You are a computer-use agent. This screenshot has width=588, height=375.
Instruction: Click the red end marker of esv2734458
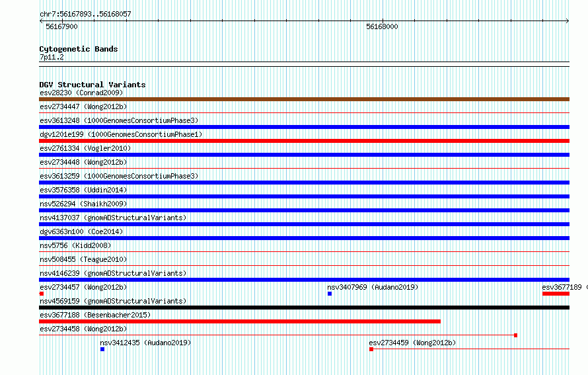515,335
